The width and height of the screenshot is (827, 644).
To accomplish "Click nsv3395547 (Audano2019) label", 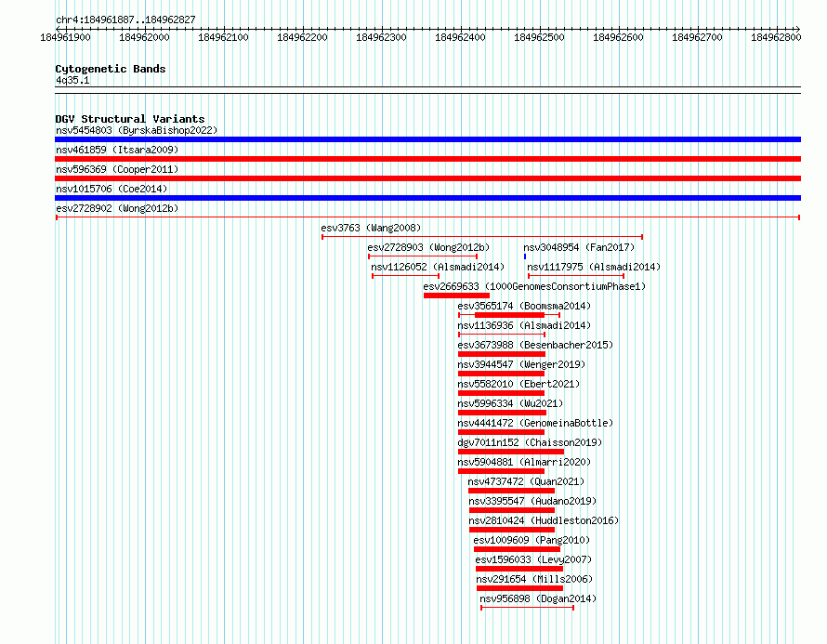I will pyautogui.click(x=532, y=501).
